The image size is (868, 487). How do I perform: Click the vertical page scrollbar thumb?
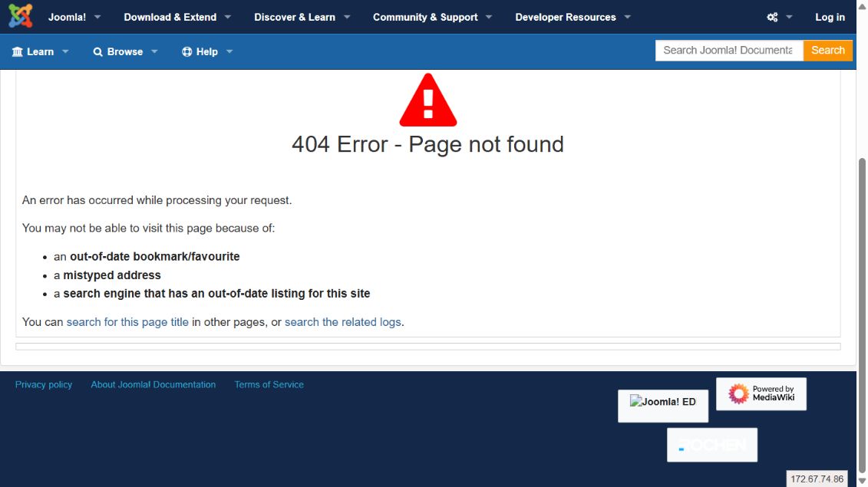coord(862,314)
